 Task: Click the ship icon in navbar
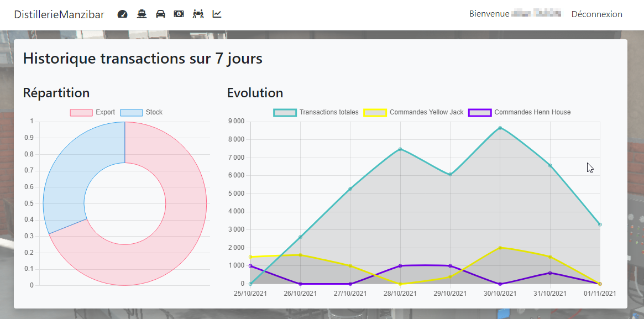pyautogui.click(x=142, y=14)
